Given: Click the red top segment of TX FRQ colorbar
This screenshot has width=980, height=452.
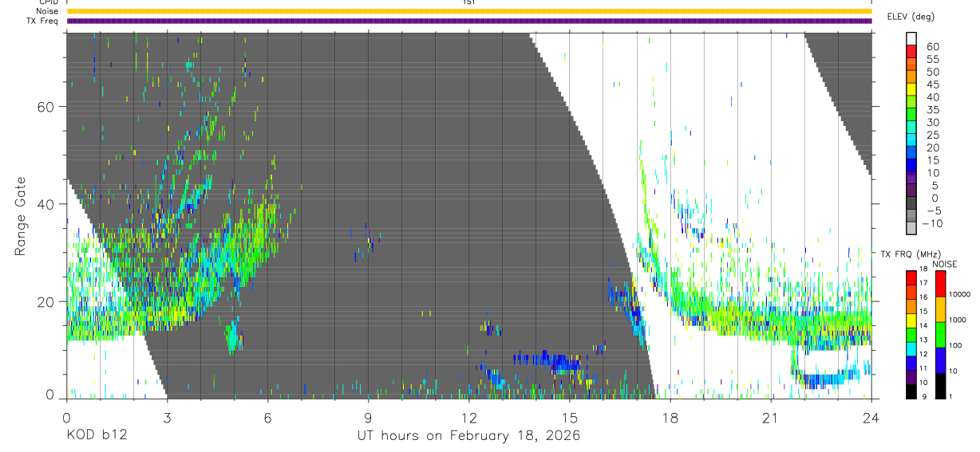Looking at the screenshot, I should coord(911,277).
